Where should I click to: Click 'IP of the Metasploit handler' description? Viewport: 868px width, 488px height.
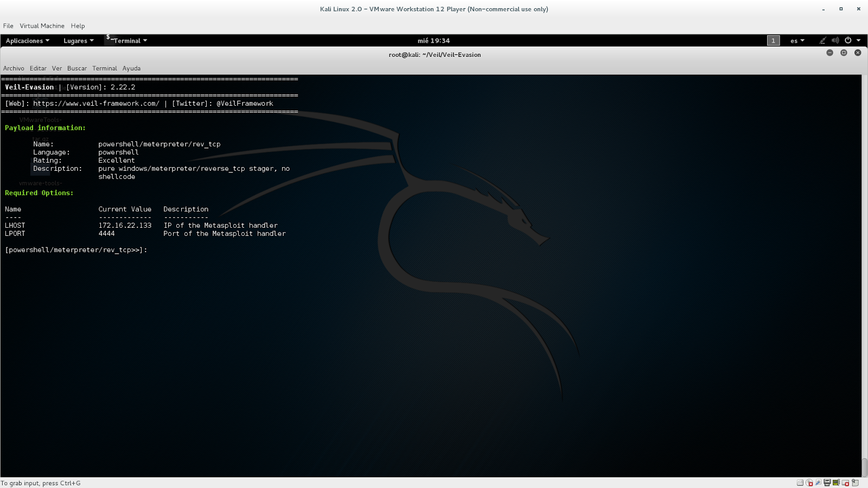221,226
